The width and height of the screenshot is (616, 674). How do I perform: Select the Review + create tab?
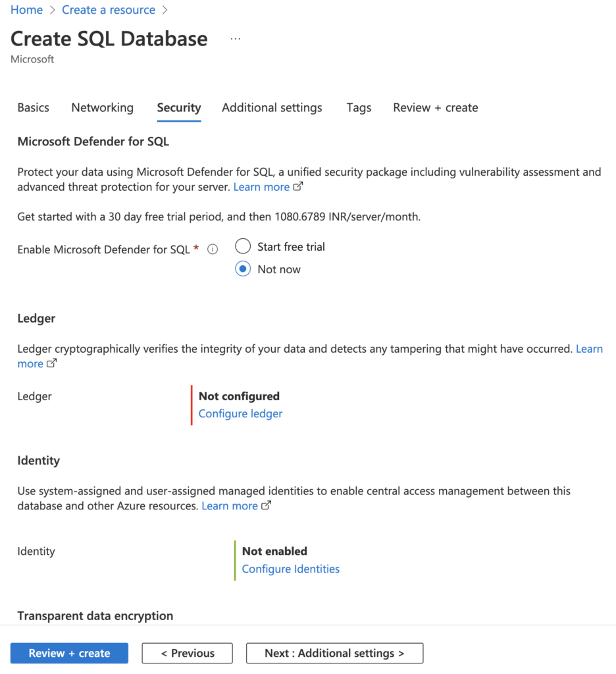pyautogui.click(x=435, y=107)
